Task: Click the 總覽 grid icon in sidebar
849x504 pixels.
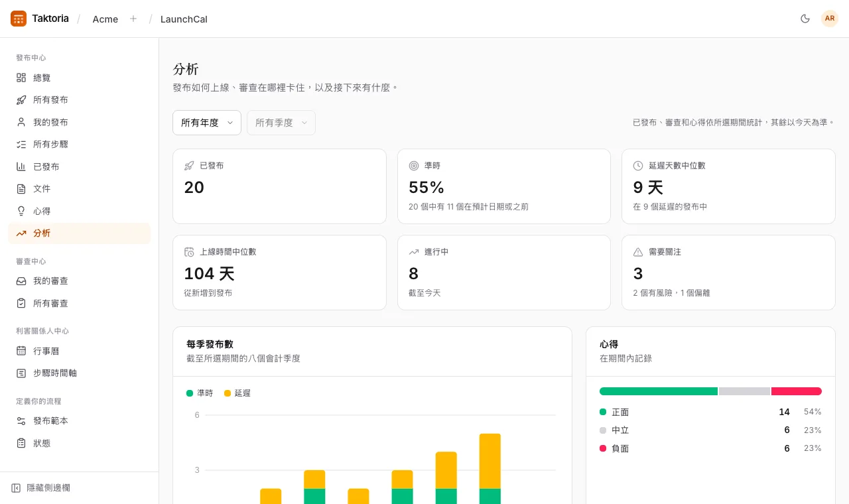Action: 21,78
